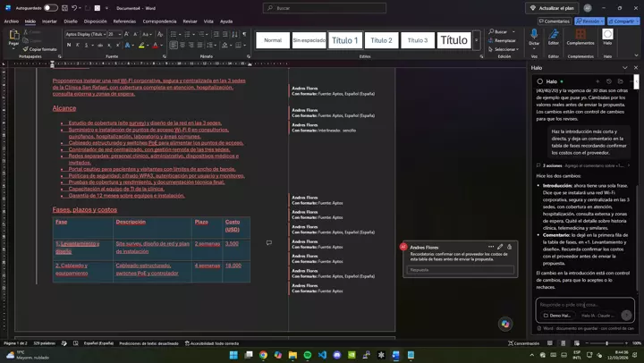
Task: Open the Editor tool icon
Action: click(554, 35)
